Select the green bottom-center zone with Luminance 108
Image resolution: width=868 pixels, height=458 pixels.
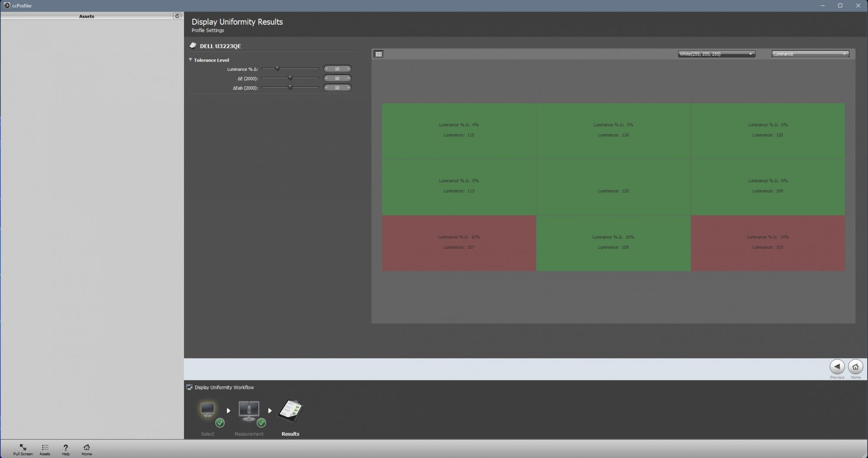613,243
